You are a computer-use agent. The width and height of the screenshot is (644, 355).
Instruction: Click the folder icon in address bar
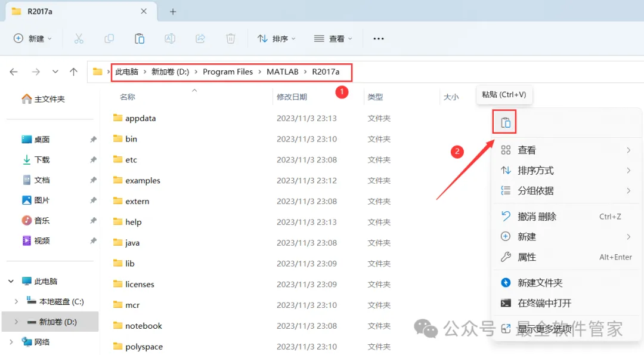pyautogui.click(x=97, y=72)
